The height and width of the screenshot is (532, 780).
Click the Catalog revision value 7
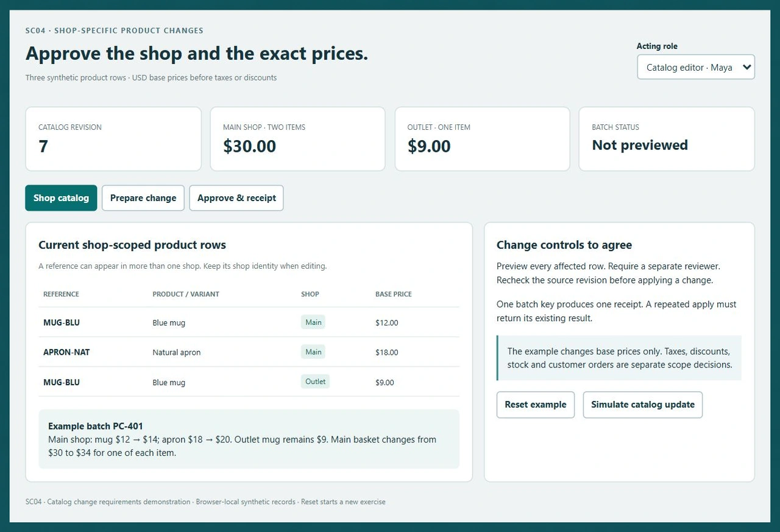[x=43, y=146]
